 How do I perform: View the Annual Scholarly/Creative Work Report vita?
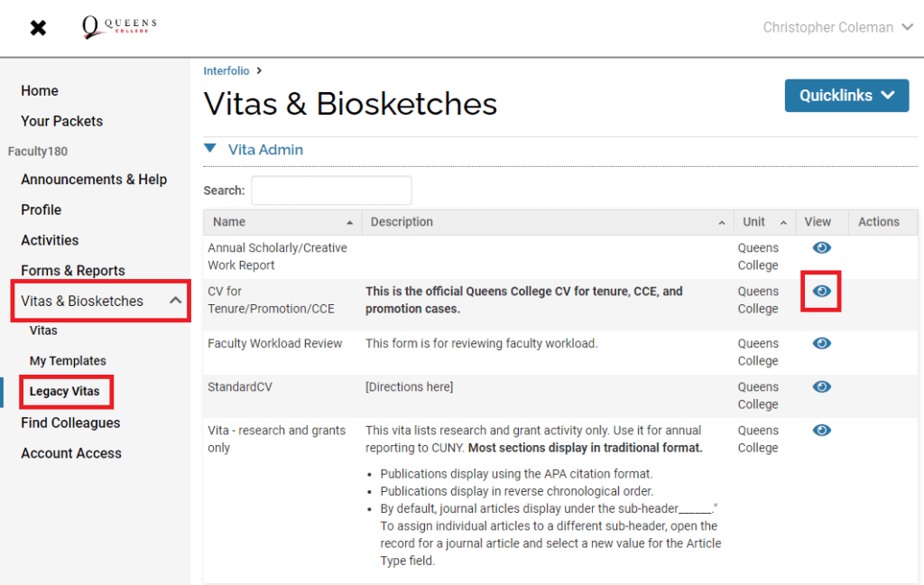[x=821, y=247]
